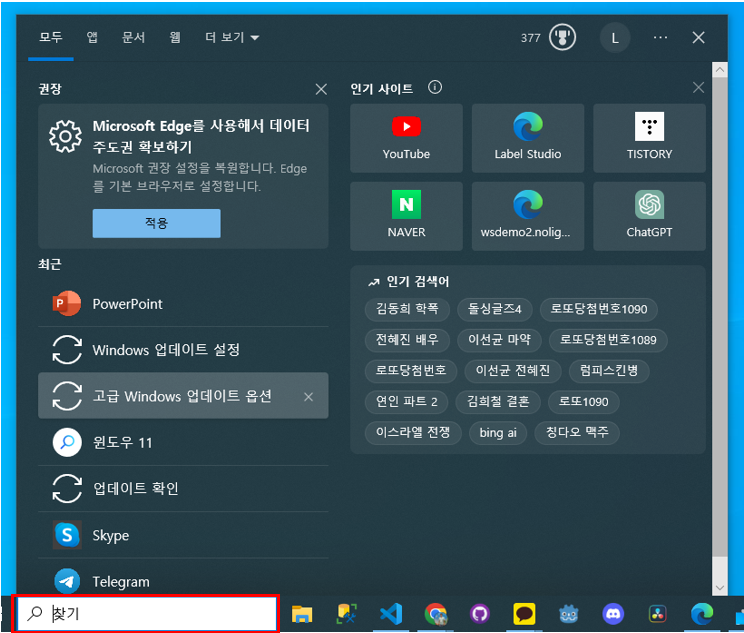The width and height of the screenshot is (744, 633).
Task: Launch PowerPoint from recent list
Action: click(x=183, y=304)
